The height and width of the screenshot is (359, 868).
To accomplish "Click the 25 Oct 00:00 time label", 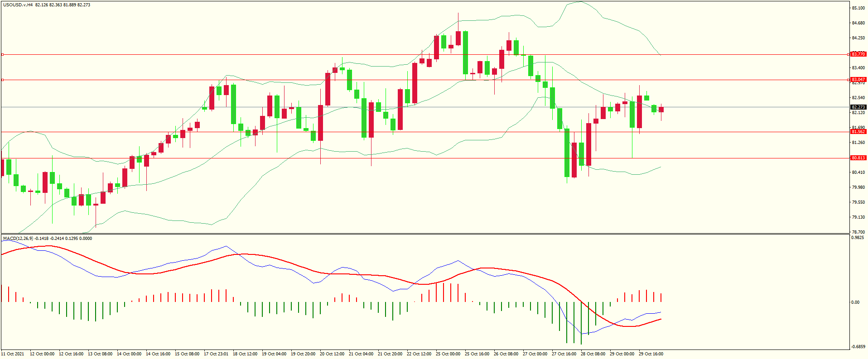I will click(448, 354).
